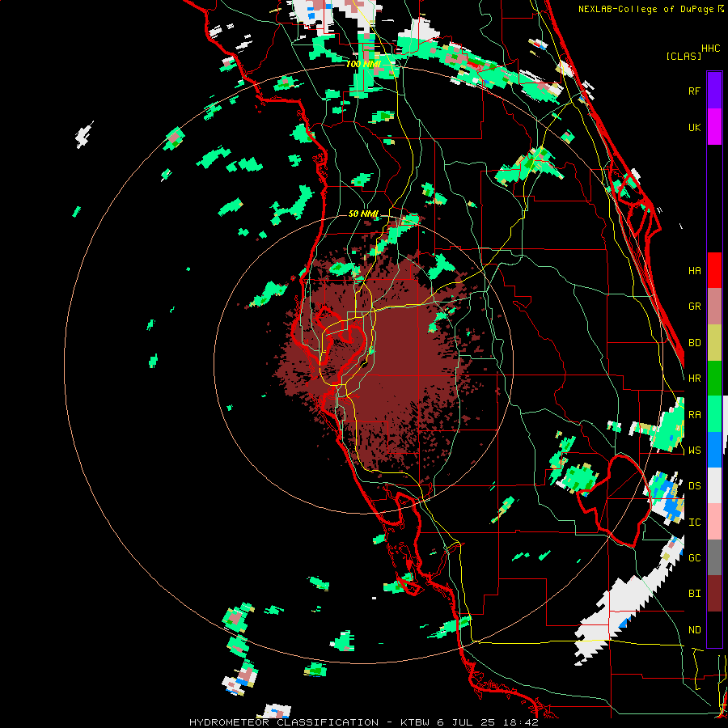Click the HHC product label
Image resolution: width=728 pixels, height=728 pixels.
(x=710, y=49)
